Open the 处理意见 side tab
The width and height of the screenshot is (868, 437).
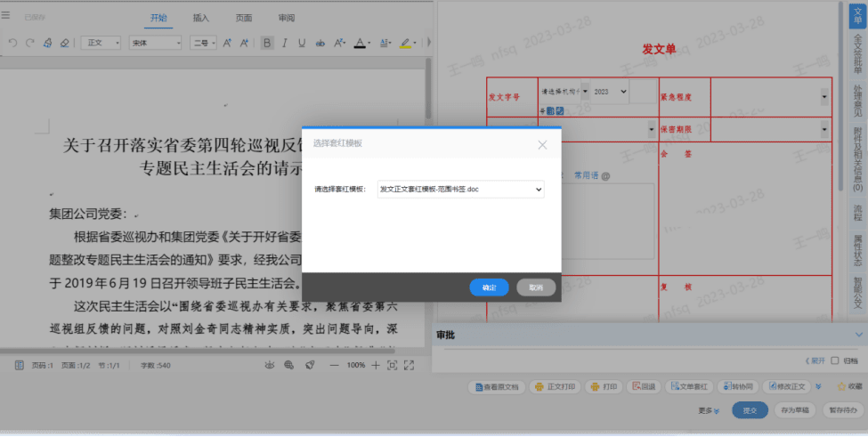pos(857,101)
